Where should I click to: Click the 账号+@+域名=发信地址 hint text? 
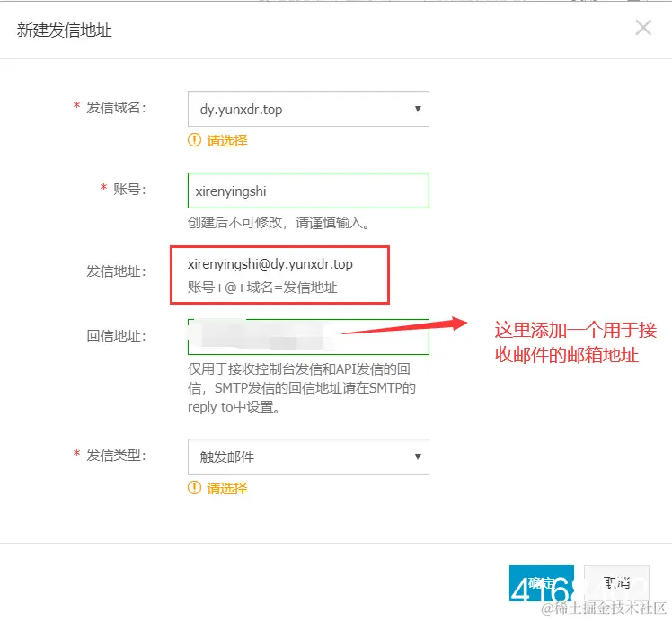point(262,288)
